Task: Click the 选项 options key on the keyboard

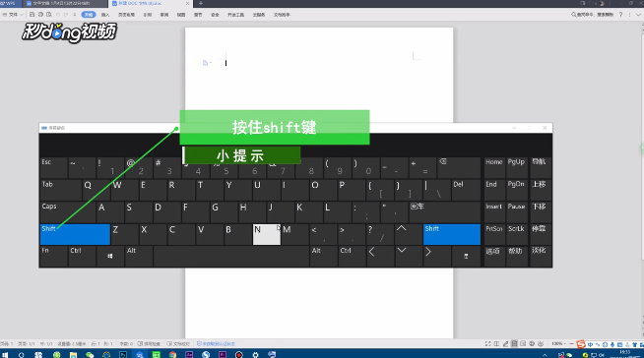Action: pyautogui.click(x=494, y=257)
